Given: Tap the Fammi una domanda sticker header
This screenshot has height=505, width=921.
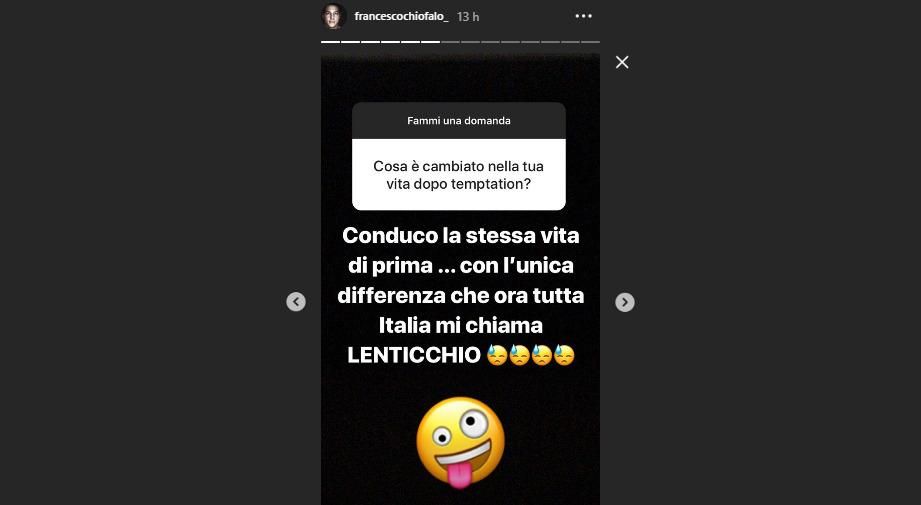Looking at the screenshot, I should (x=459, y=120).
